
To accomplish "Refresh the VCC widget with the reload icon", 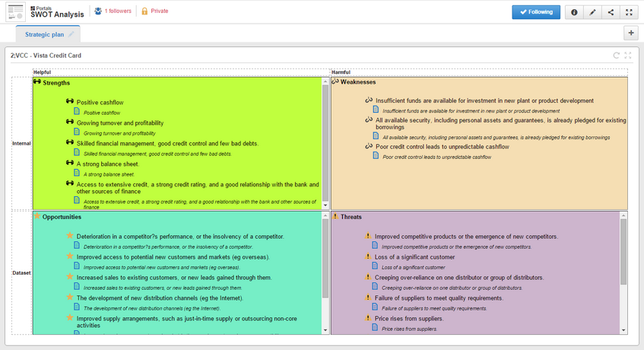I will [x=616, y=56].
